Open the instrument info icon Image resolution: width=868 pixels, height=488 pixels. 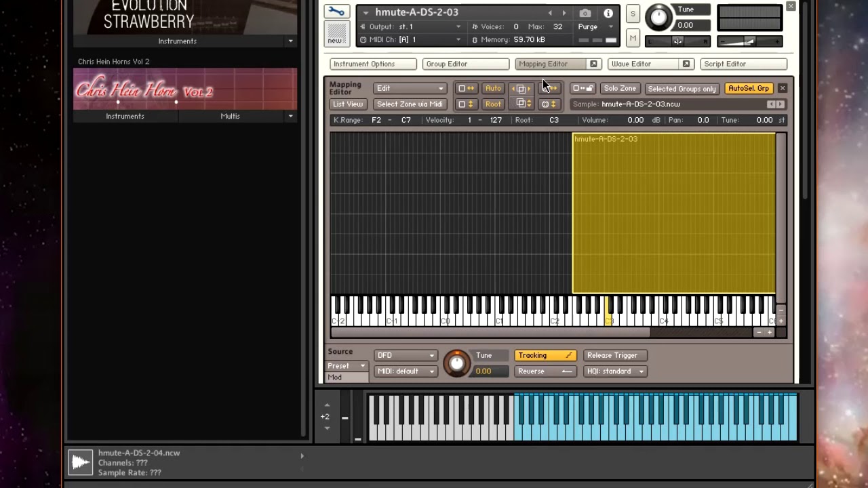(x=608, y=13)
